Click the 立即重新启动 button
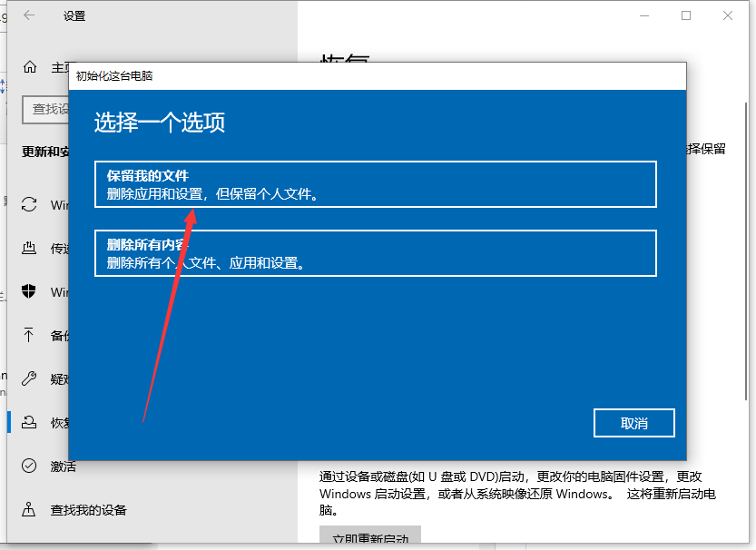Screen dimensions: 756x550 click(369, 538)
